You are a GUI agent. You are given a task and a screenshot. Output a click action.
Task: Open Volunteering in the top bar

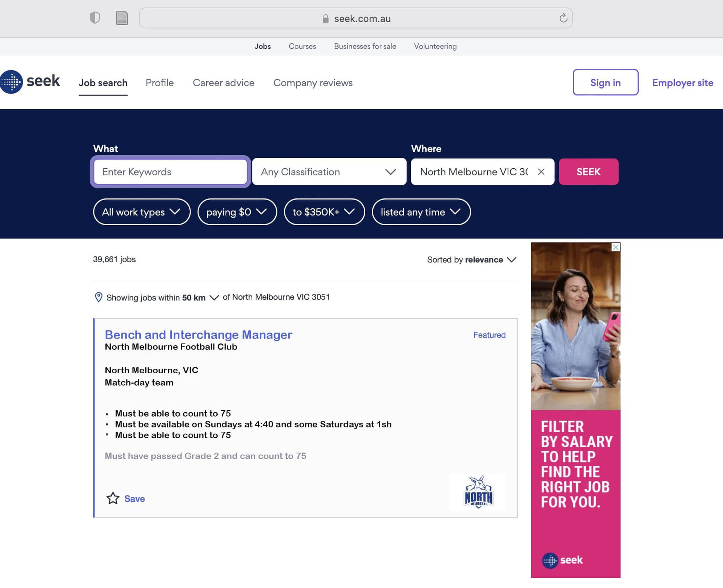(435, 46)
